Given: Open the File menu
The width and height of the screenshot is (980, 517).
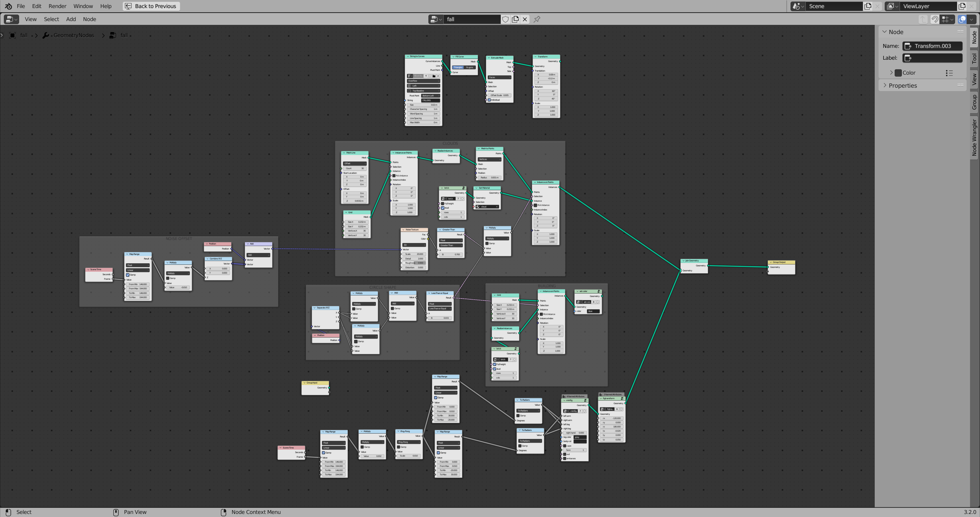Looking at the screenshot, I should pos(21,6).
